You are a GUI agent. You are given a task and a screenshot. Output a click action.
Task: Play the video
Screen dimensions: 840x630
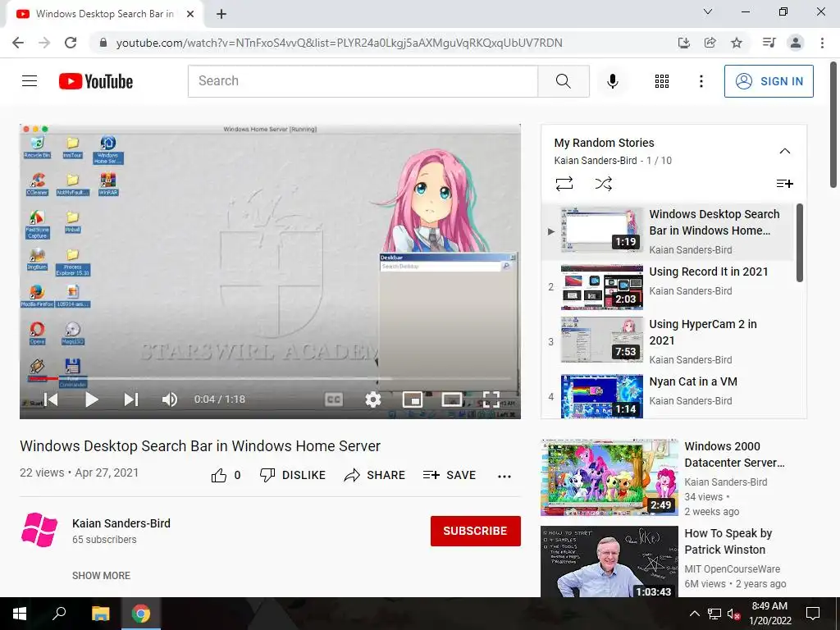92,399
